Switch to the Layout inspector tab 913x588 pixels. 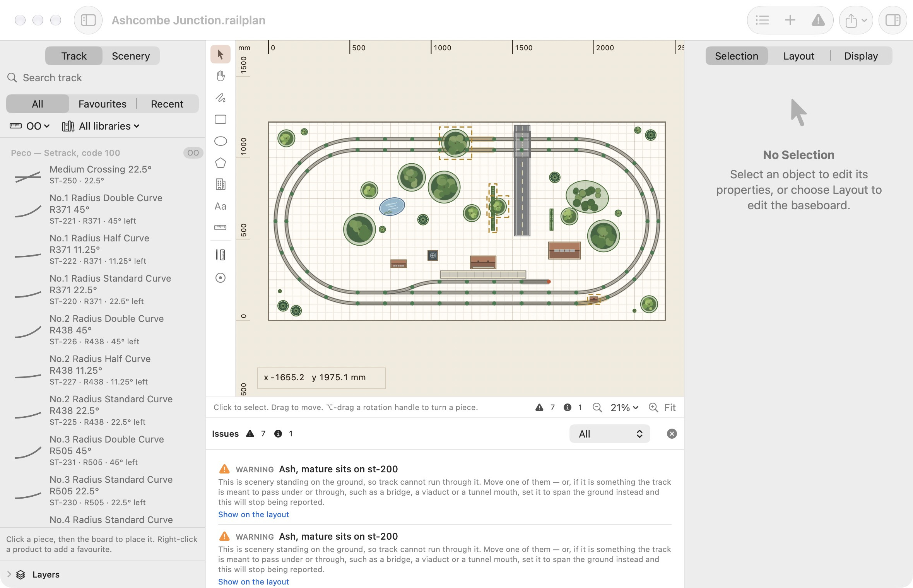coord(798,56)
